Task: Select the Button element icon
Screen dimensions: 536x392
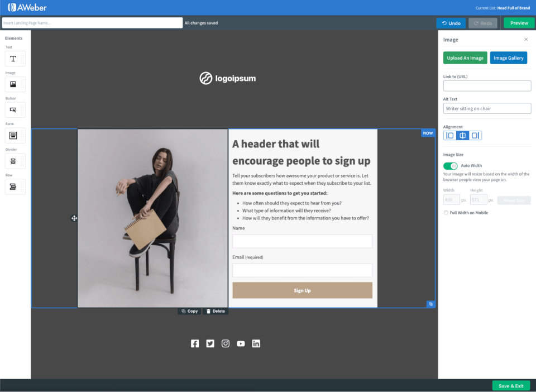Action: (x=15, y=109)
